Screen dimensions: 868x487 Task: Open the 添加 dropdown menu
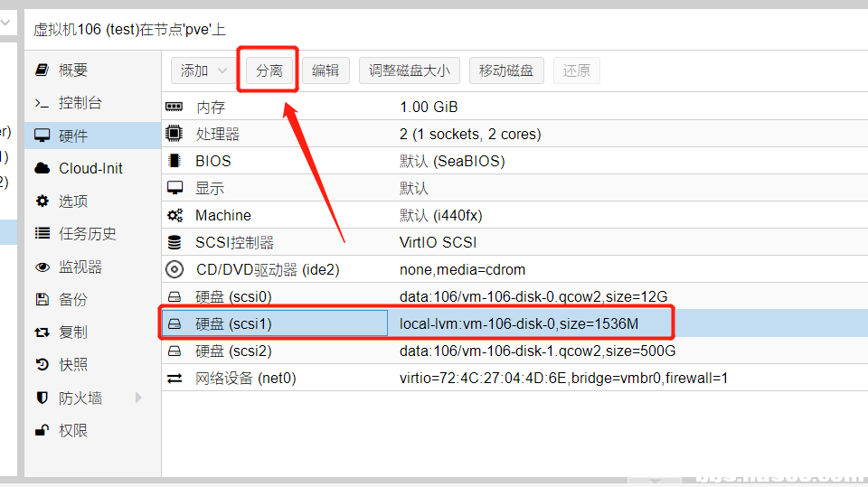point(203,70)
